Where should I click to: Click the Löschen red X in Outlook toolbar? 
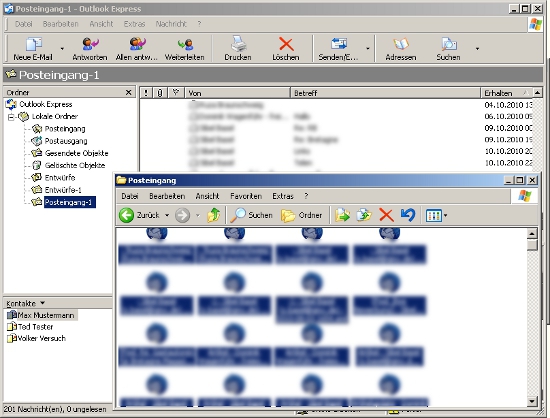286,48
